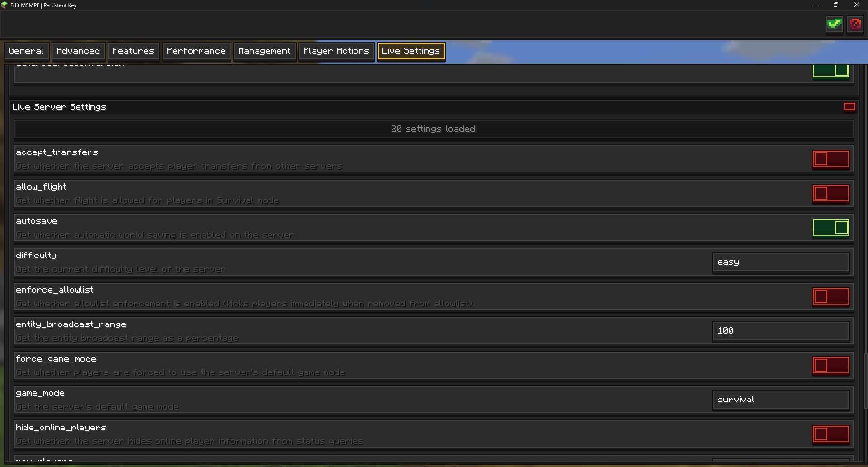868x467 pixels.
Task: Open the game_mode field showing survival
Action: (x=781, y=400)
